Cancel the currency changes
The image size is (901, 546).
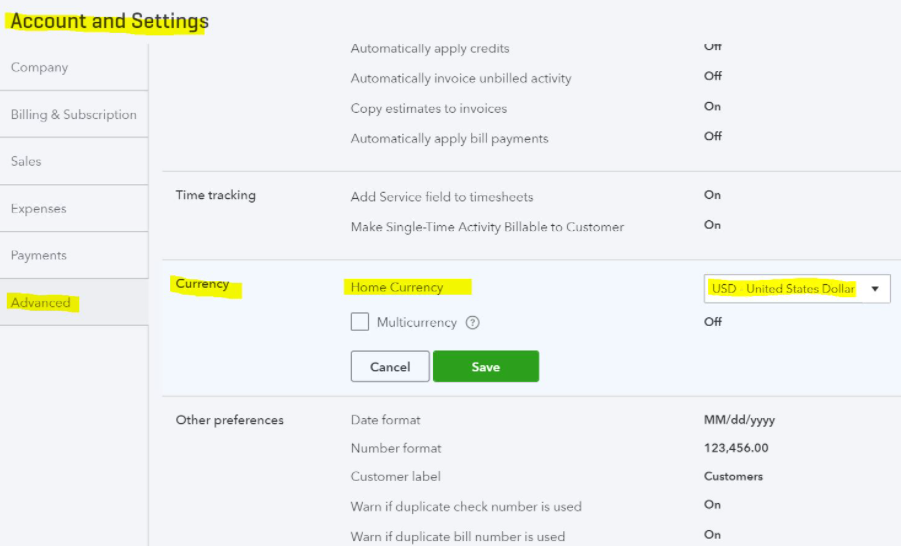click(390, 367)
